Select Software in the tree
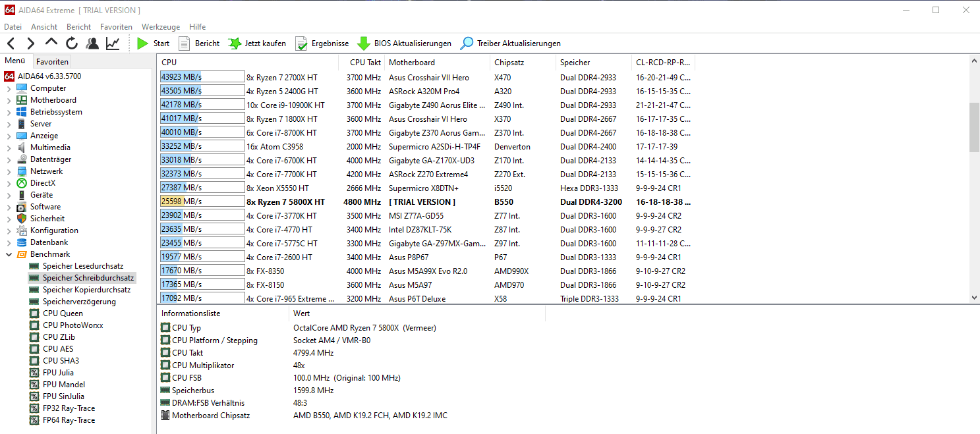 pyautogui.click(x=45, y=207)
